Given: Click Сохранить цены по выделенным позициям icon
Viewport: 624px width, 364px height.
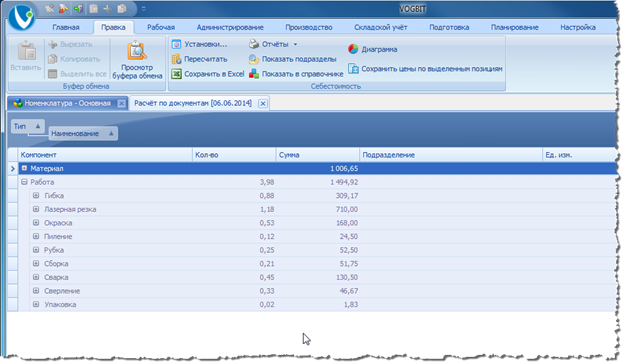Looking at the screenshot, I should (x=353, y=69).
